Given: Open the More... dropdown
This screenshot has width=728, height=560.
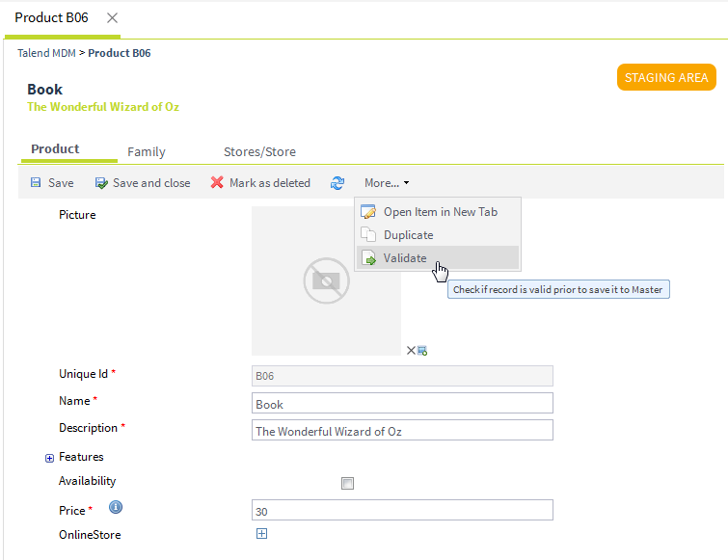Looking at the screenshot, I should tap(386, 183).
